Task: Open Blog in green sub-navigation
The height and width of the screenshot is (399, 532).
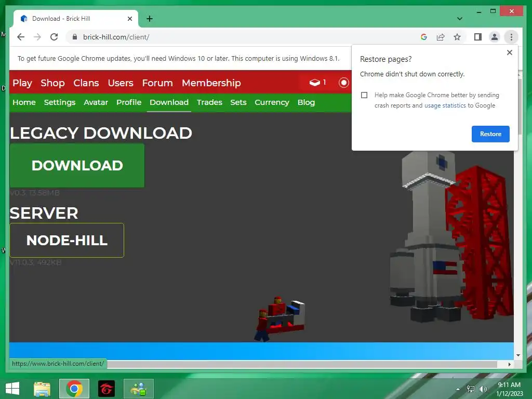Action: click(307, 102)
